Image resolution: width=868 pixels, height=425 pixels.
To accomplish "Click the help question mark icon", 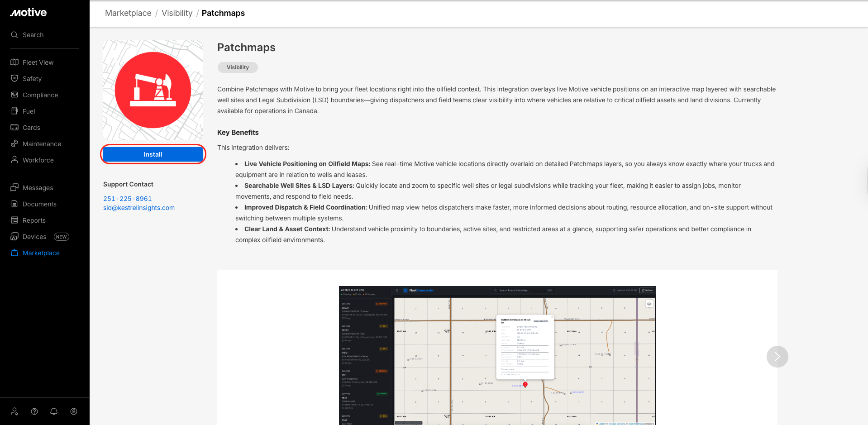I will [34, 411].
